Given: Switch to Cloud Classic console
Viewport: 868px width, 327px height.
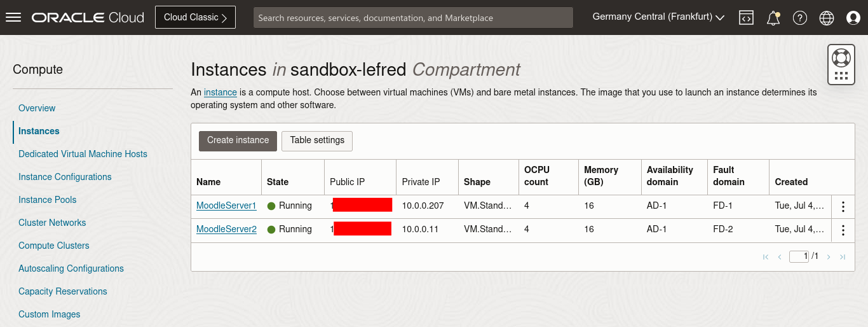Looking at the screenshot, I should coord(195,17).
